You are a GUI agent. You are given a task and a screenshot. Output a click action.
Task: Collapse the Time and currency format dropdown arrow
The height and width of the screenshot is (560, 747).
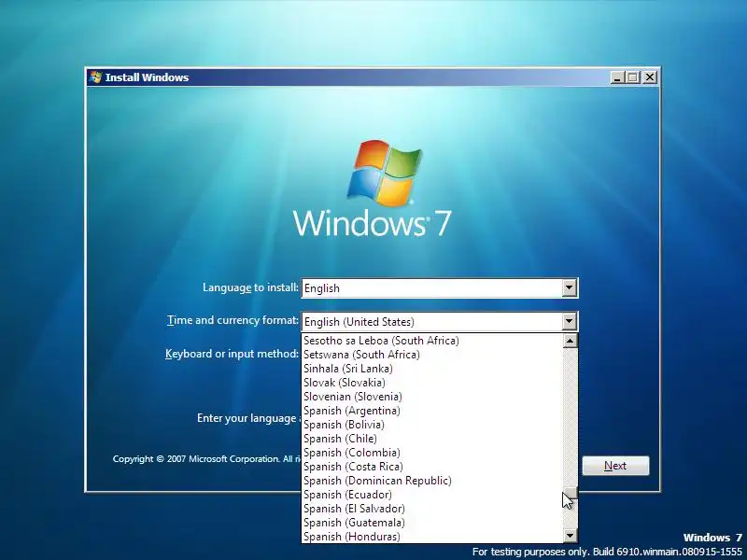click(x=570, y=321)
